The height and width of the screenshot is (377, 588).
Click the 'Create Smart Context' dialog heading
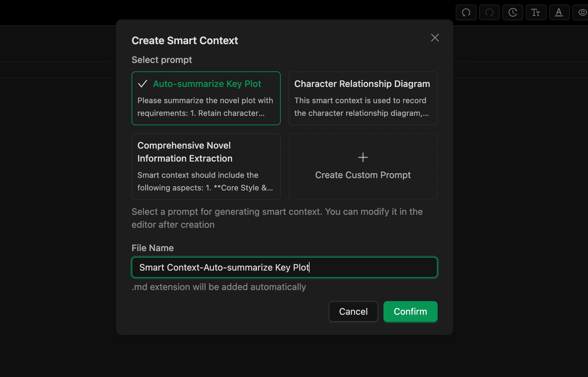(184, 41)
